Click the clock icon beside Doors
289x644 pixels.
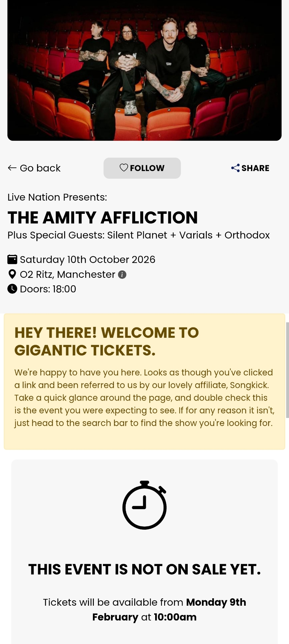click(x=12, y=289)
